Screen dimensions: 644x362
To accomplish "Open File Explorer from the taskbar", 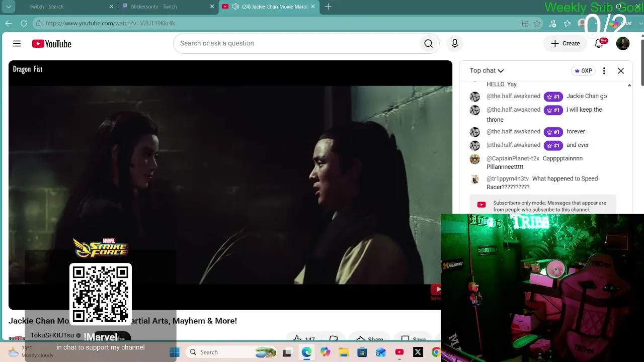I will point(344,352).
